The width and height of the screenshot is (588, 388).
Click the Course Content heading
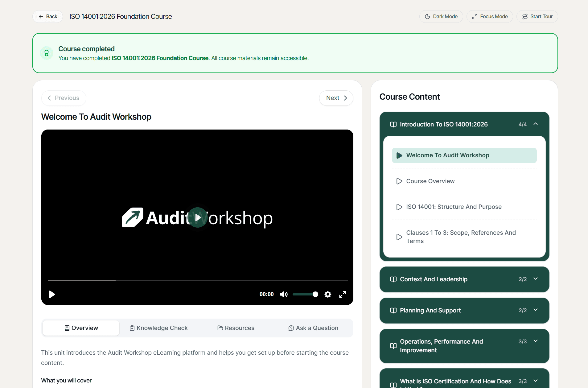point(409,97)
